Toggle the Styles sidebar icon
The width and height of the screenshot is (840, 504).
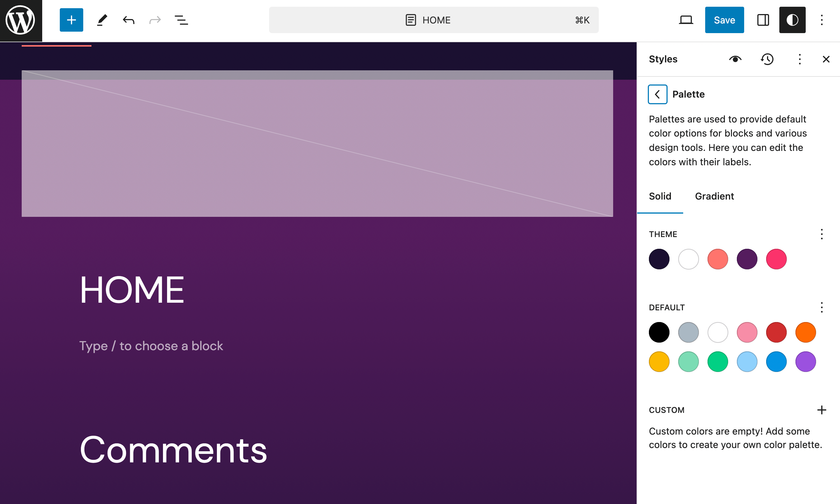tap(792, 20)
